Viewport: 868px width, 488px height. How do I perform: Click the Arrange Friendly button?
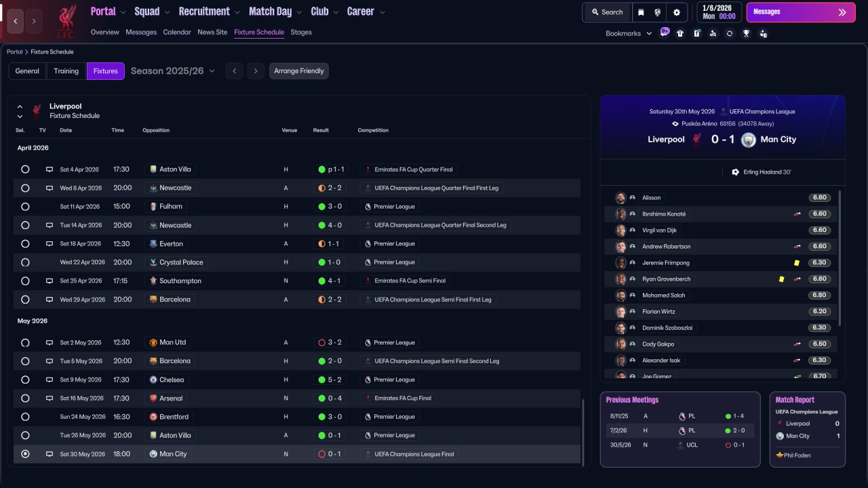click(299, 71)
